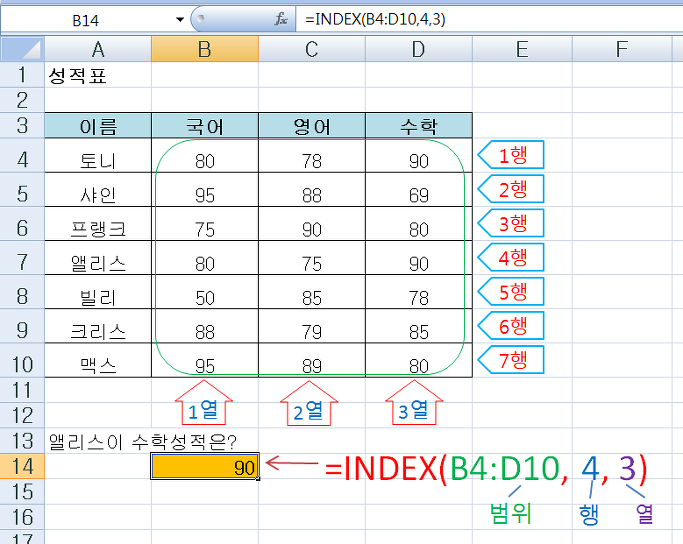Open the Name Box dropdown arrow
The image size is (683, 544).
(x=179, y=20)
